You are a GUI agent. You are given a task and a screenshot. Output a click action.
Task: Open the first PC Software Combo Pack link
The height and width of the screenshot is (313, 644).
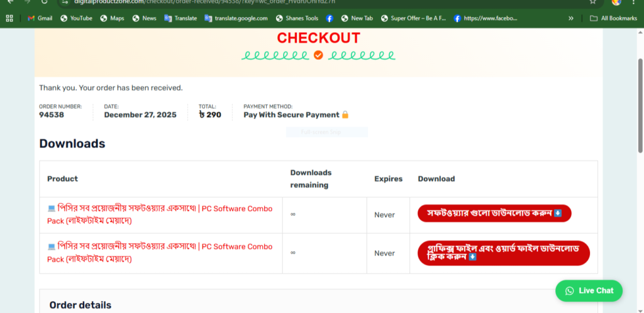[160, 214]
